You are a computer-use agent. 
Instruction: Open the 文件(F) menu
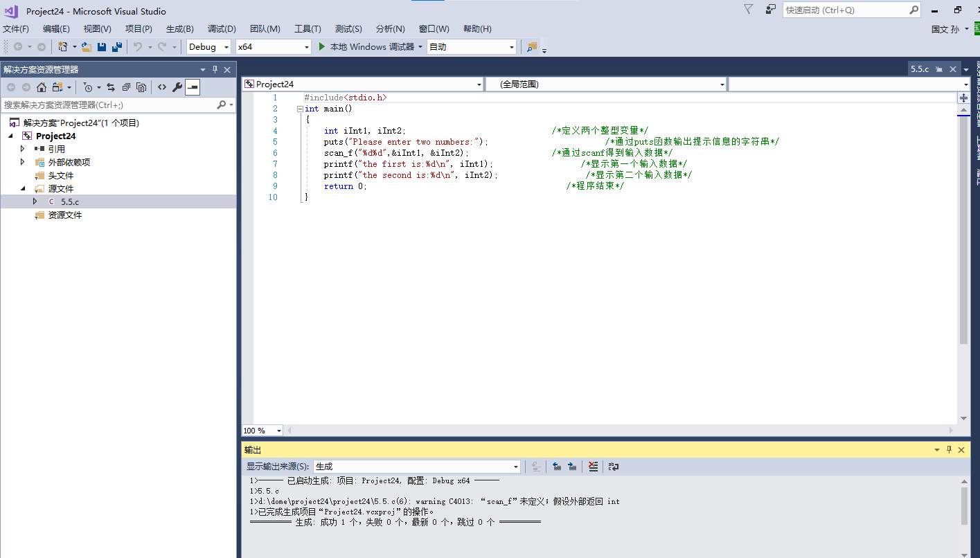coord(16,28)
